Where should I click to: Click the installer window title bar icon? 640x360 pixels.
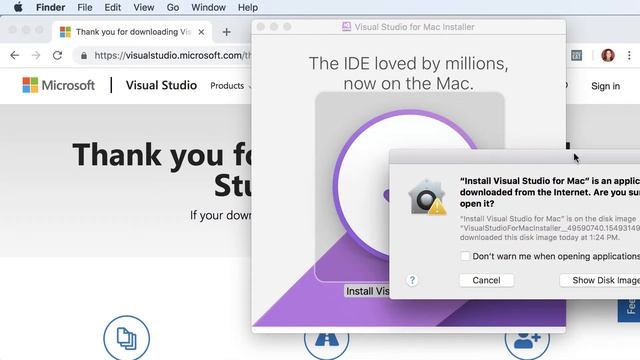[x=346, y=27]
